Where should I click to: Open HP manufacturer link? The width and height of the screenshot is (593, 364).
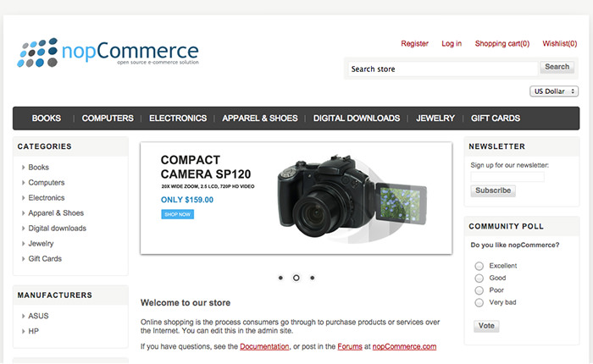coord(33,331)
